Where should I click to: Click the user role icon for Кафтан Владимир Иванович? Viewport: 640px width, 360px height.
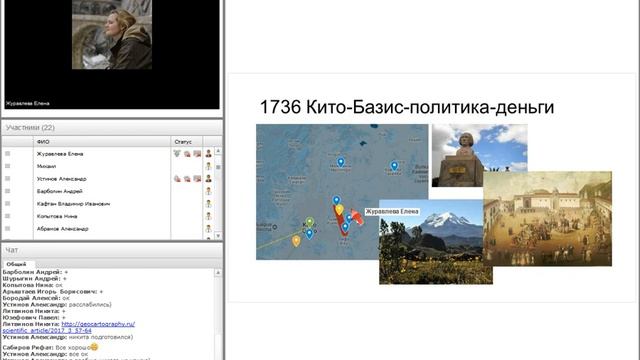tap(209, 203)
